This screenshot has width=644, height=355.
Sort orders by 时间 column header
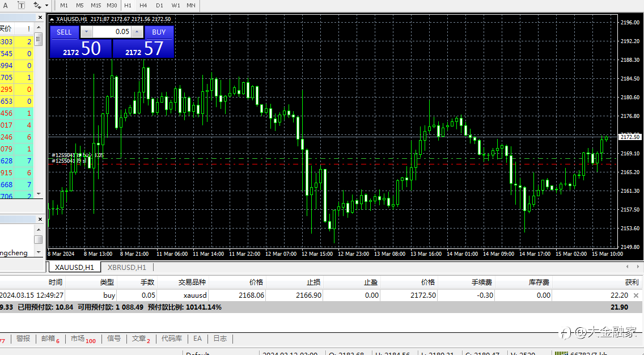tap(32, 282)
